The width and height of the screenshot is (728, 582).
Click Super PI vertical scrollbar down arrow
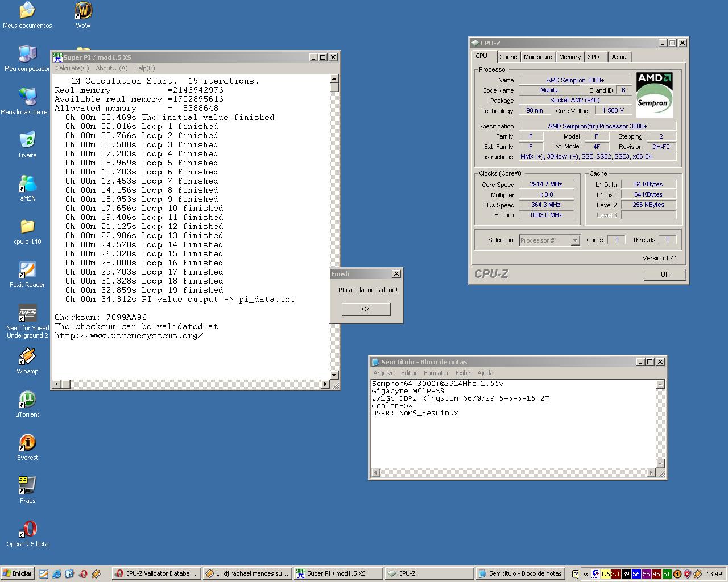334,375
